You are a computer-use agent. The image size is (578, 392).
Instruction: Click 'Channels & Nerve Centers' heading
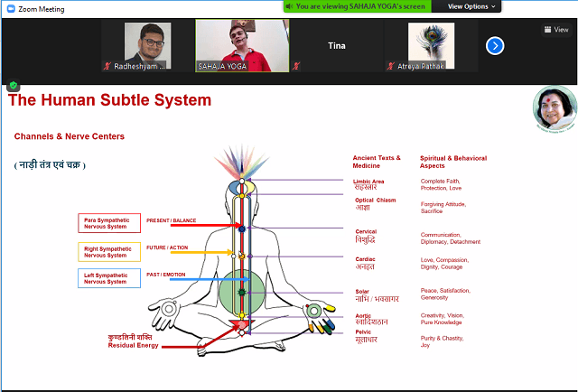[x=70, y=136]
